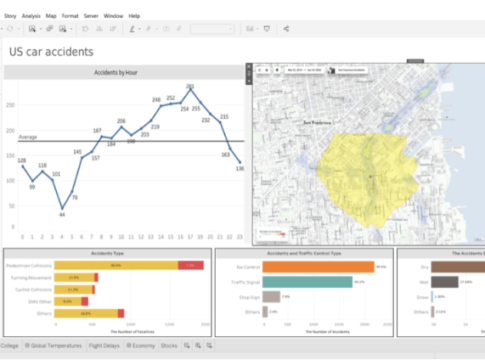Click the sort descending toolbar icon
Image resolution: width=485 pixels, height=360 pixels.
pyautogui.click(x=113, y=29)
